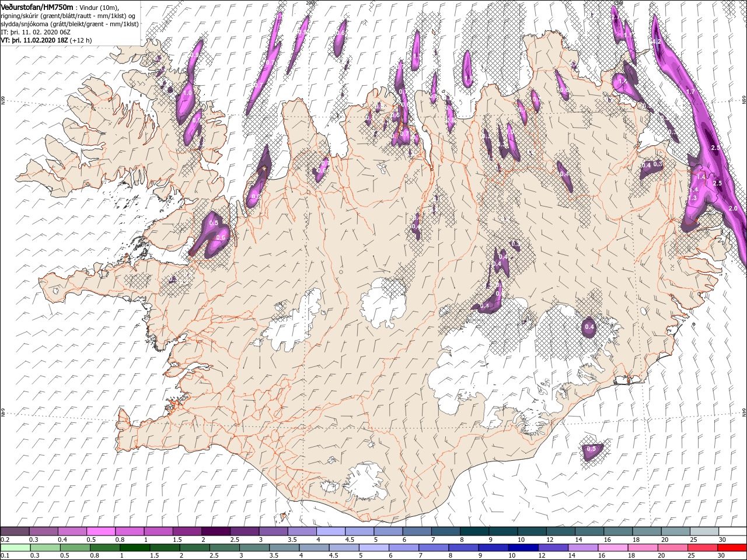Pick the upper-scale swatch between 1 and 1.5
This screenshot has height=560, width=747.
(158, 531)
